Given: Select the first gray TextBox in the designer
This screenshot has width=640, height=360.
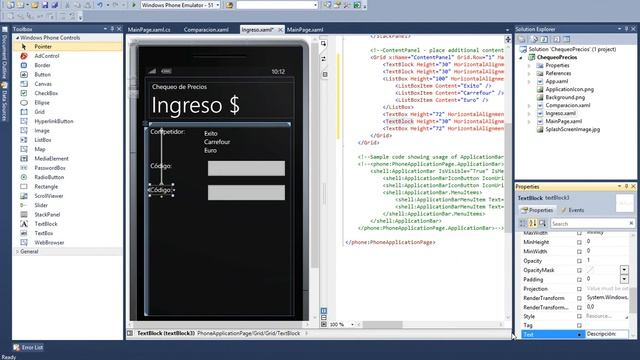Looking at the screenshot, I should tap(246, 168).
